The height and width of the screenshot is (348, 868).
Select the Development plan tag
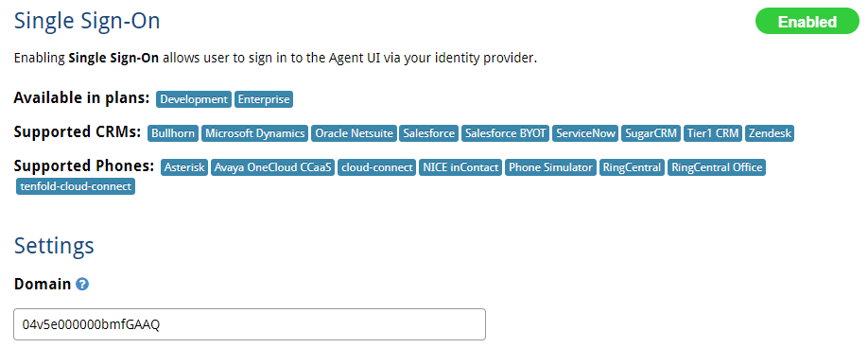click(x=194, y=99)
